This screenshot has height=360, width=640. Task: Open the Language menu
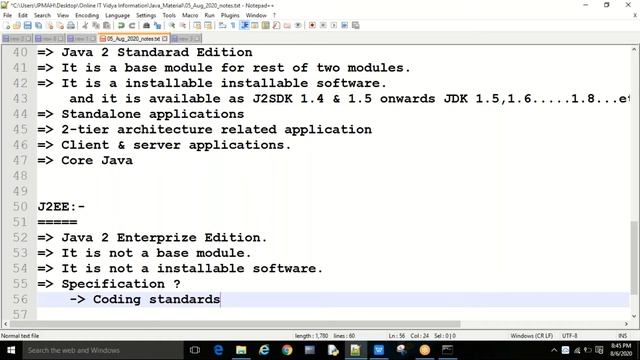[x=118, y=15]
